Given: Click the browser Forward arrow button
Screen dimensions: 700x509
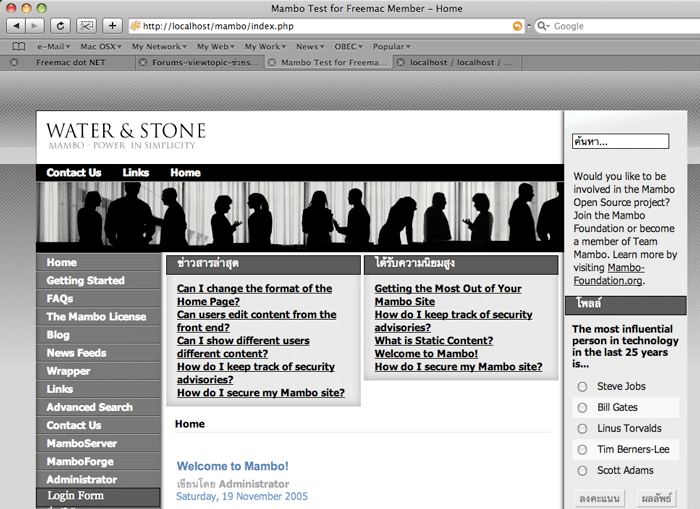Looking at the screenshot, I should pos(36,25).
